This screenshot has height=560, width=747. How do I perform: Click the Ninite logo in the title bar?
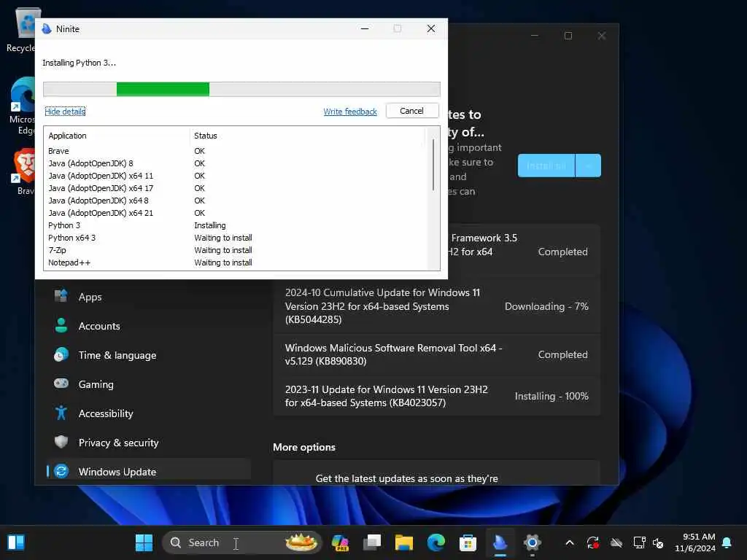point(47,28)
